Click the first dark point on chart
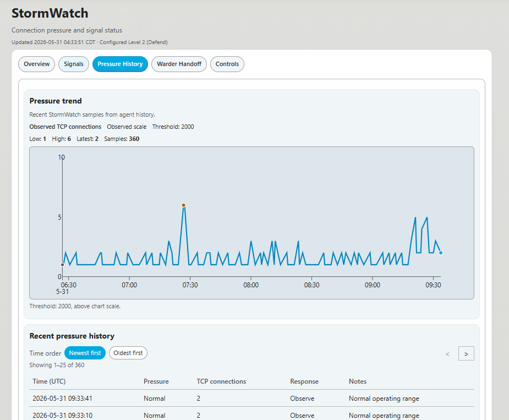This screenshot has height=420, width=509. 62,265
